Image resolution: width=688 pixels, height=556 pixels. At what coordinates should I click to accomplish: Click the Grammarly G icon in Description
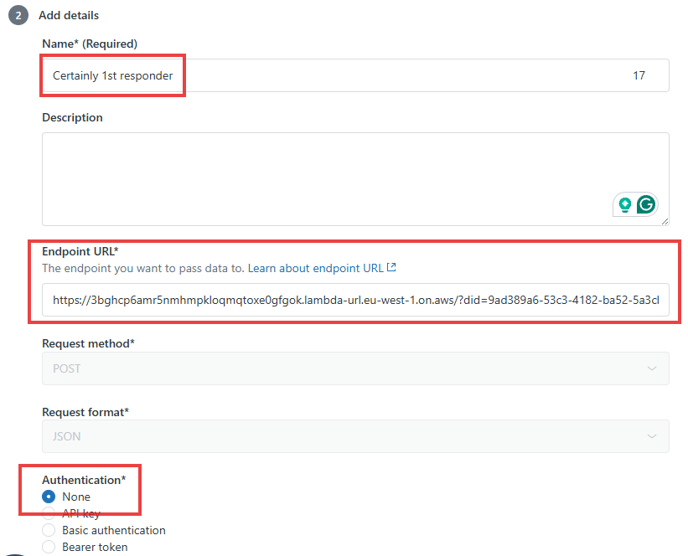coord(645,204)
